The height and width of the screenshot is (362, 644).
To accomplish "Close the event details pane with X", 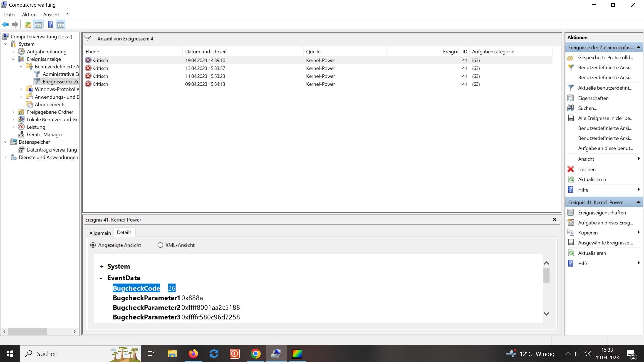I will [x=554, y=219].
